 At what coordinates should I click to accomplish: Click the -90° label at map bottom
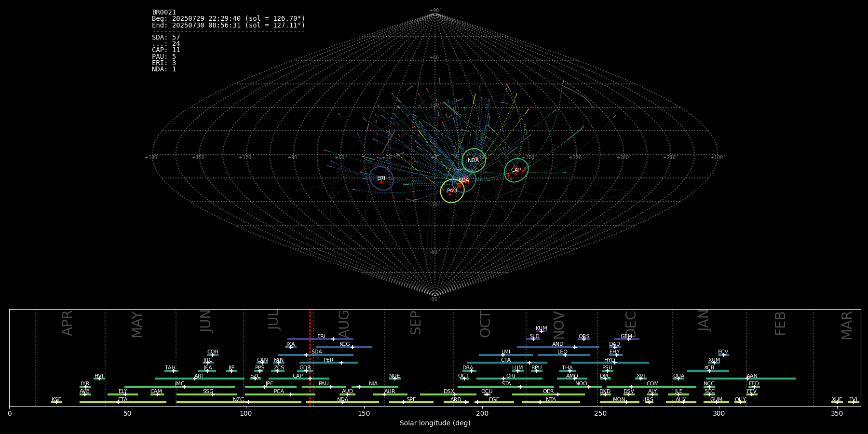point(435,299)
